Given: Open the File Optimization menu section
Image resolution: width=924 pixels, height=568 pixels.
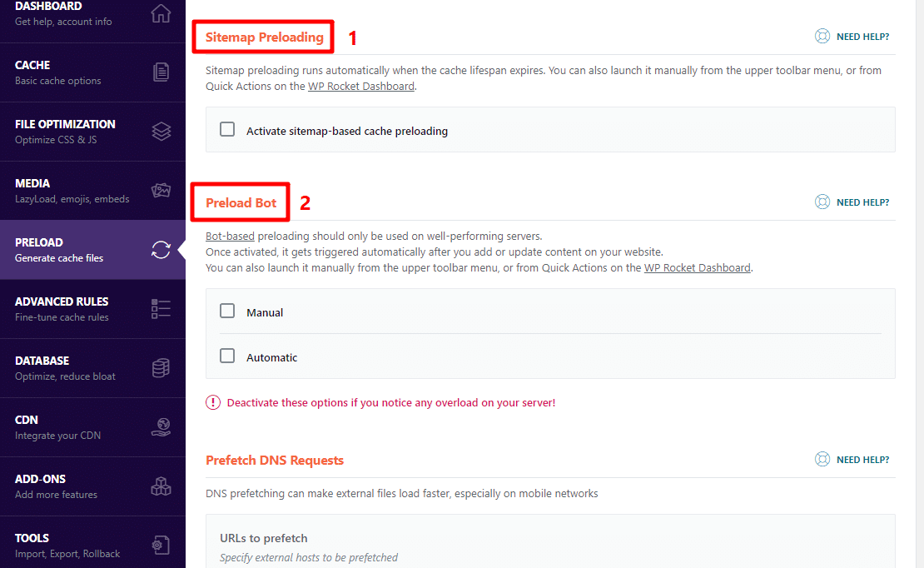Looking at the screenshot, I should pyautogui.click(x=92, y=132).
